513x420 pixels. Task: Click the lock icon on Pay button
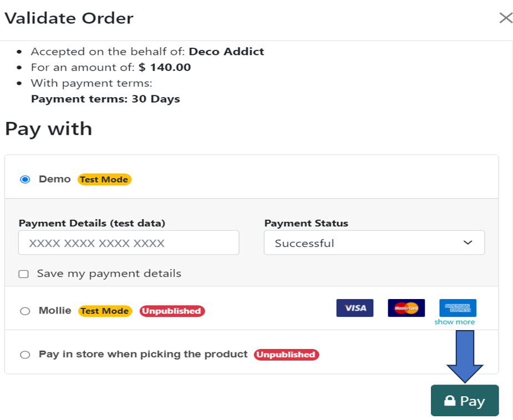pyautogui.click(x=450, y=401)
